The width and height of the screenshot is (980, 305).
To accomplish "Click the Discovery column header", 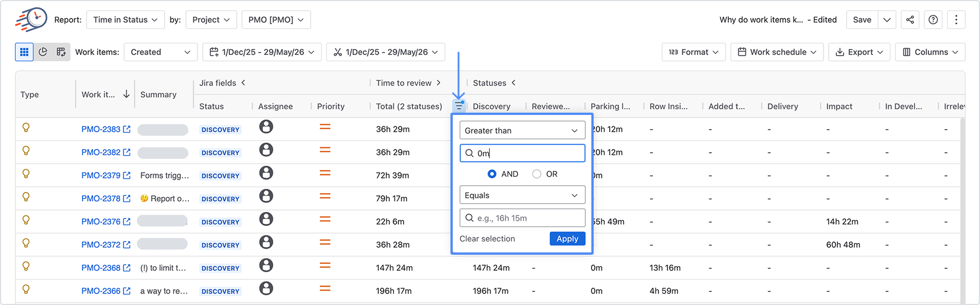I will (x=491, y=106).
